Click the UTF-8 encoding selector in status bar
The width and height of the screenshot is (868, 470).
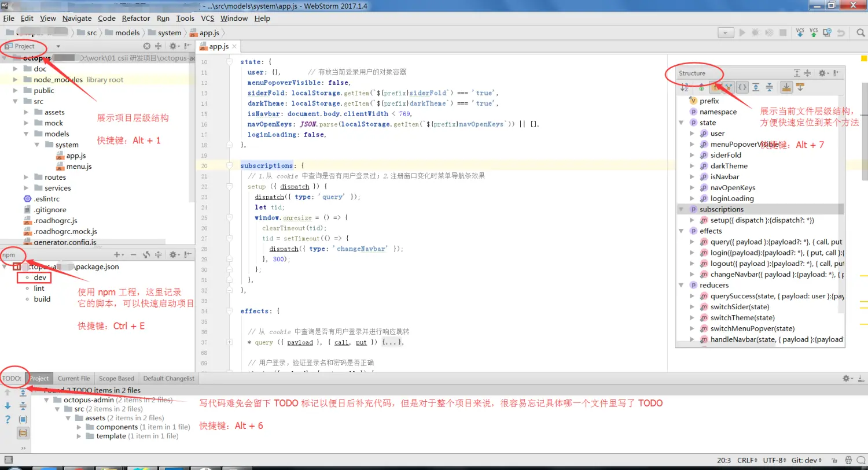pyautogui.click(x=774, y=460)
